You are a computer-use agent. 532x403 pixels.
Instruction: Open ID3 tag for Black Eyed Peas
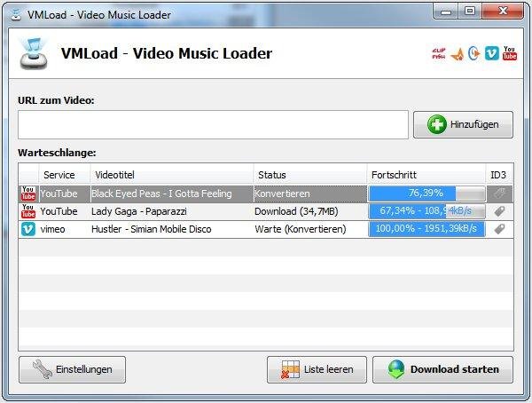(499, 194)
